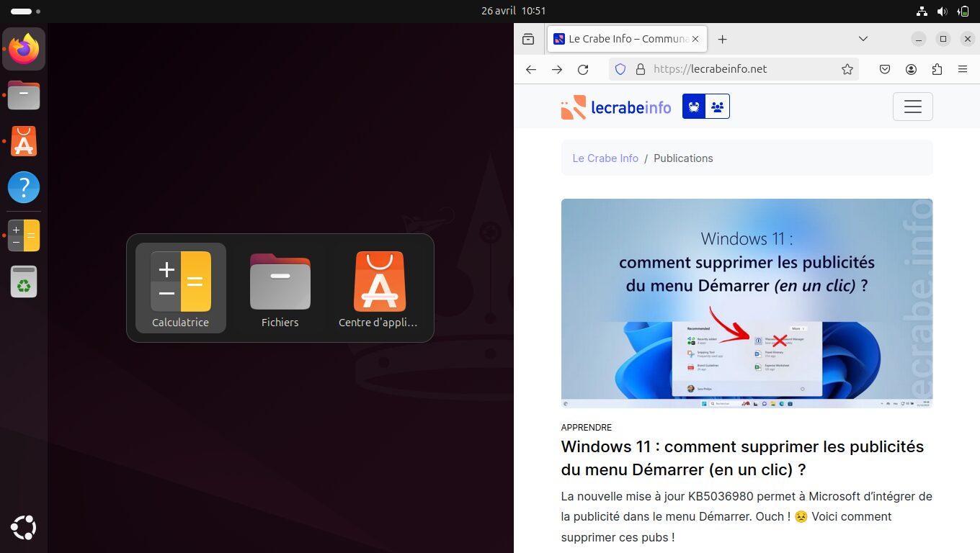Click the padlock site info icon
The width and height of the screenshot is (980, 553).
pyautogui.click(x=640, y=69)
